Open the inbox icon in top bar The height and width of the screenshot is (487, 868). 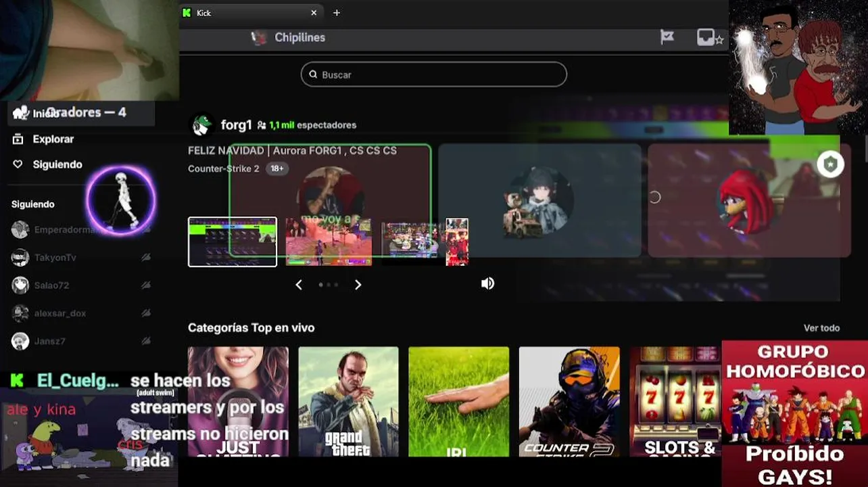pos(705,37)
